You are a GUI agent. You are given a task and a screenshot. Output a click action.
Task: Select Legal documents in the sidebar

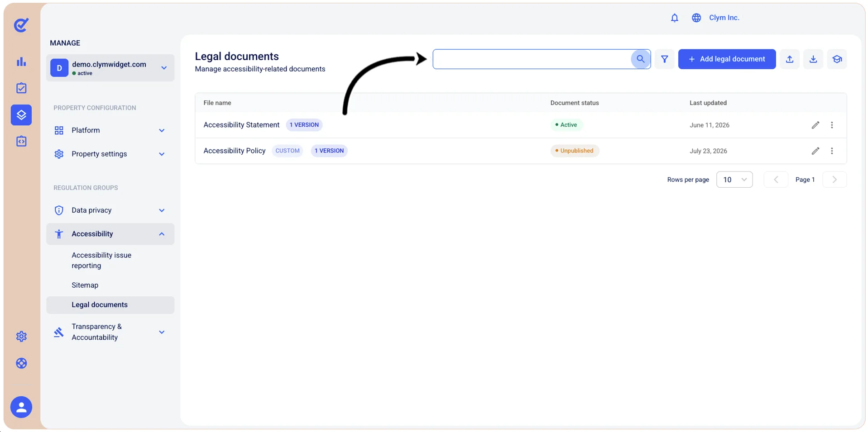tap(110, 305)
